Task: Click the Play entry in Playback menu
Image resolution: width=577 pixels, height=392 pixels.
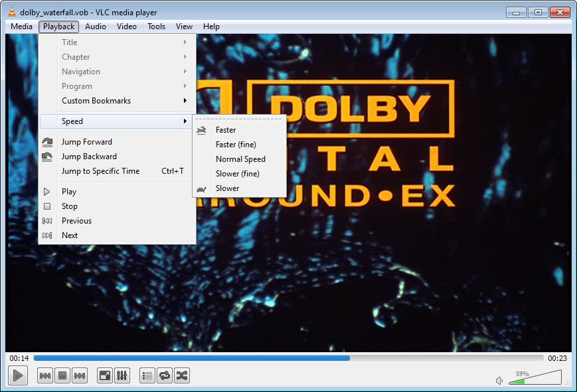Action: [x=117, y=192]
